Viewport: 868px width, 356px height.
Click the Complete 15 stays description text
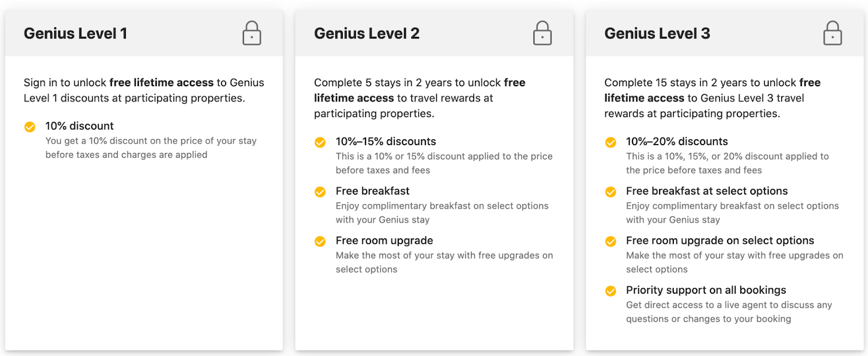tap(712, 98)
